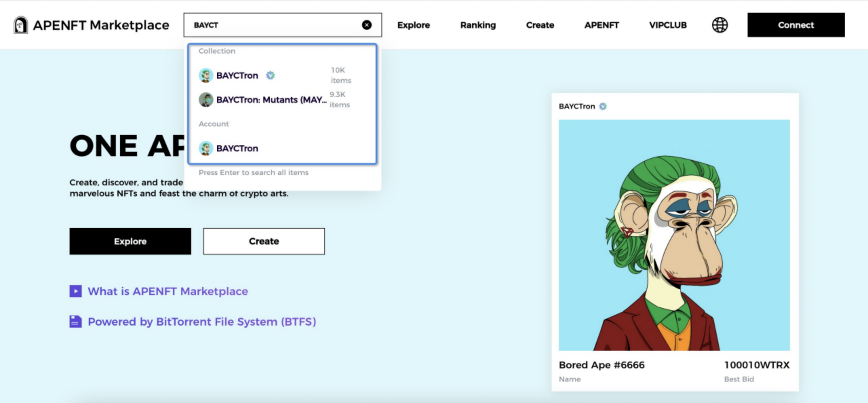
Task: Click Bored Ape #6666 name text
Action: 601,365
